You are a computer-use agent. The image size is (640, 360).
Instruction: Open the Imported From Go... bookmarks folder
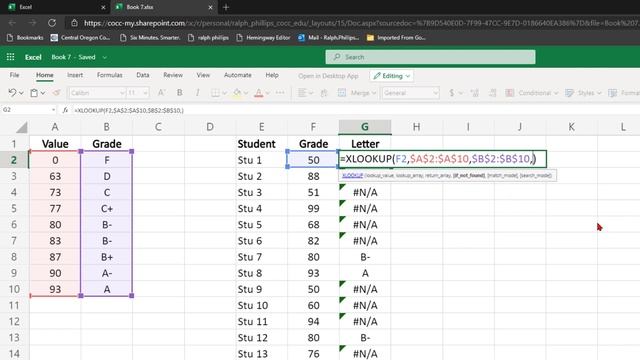397,38
